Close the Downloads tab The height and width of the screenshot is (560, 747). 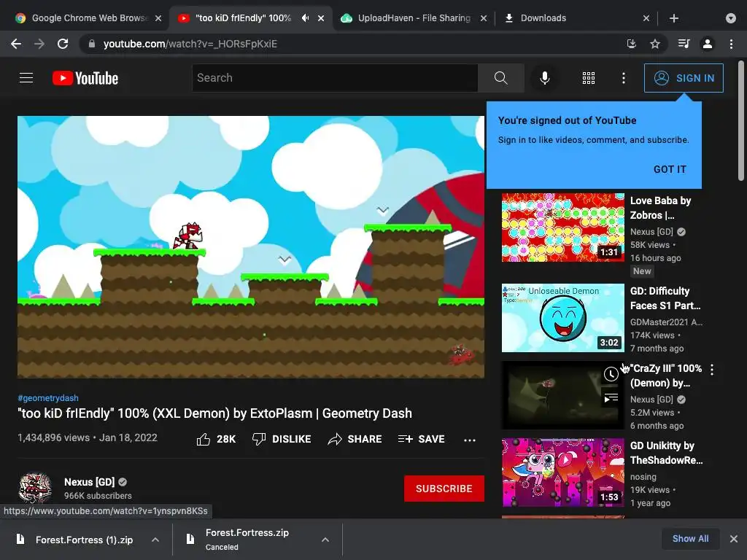click(646, 18)
